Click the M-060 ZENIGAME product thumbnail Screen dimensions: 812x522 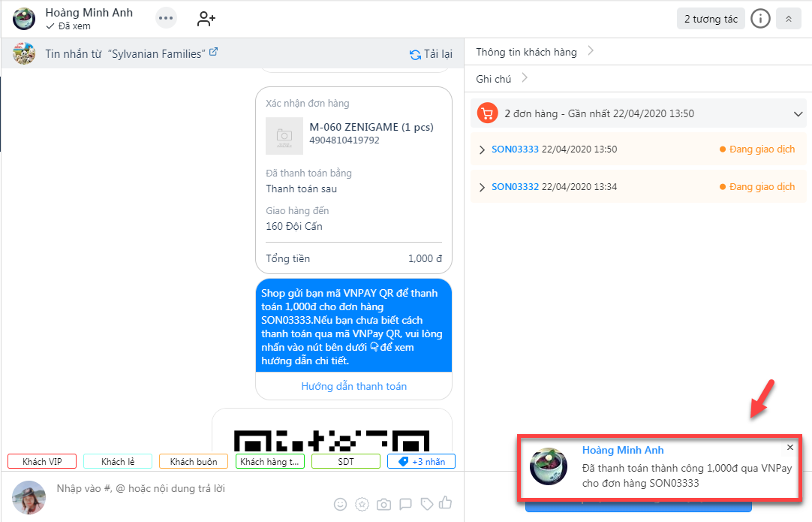284,136
